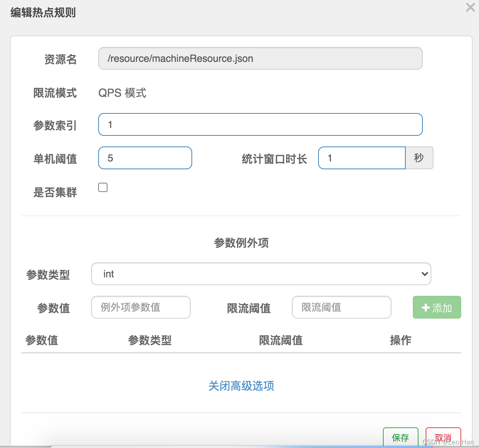Click the green 添加 button
Screen dimensions: 479x448
(437, 307)
